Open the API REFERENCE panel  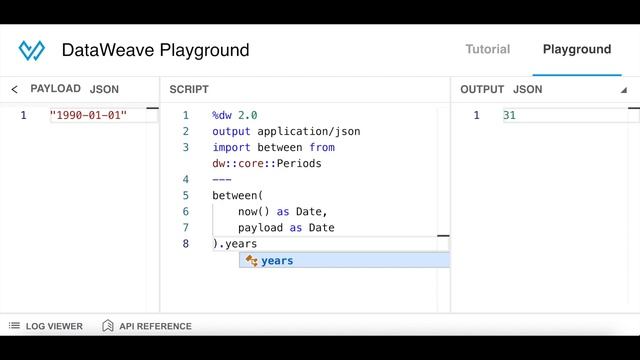tap(147, 326)
